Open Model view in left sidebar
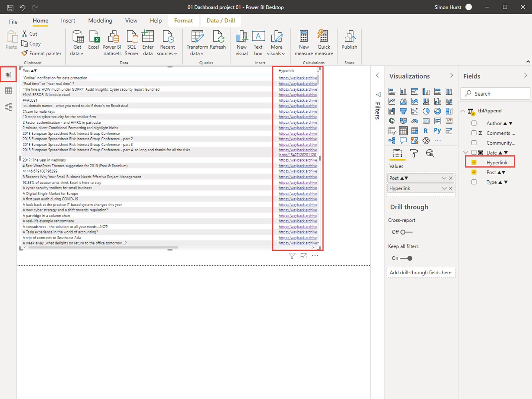Viewport: 532px width, 399px height. click(9, 107)
